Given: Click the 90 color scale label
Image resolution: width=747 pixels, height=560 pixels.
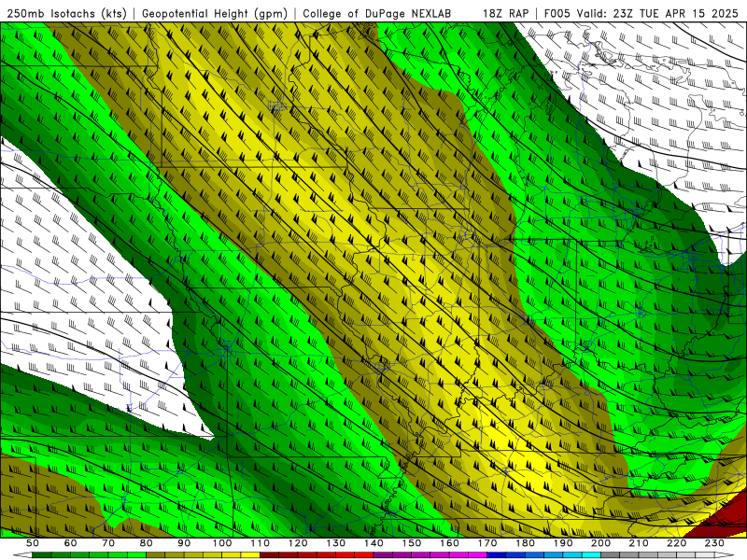Looking at the screenshot, I should [184, 543].
